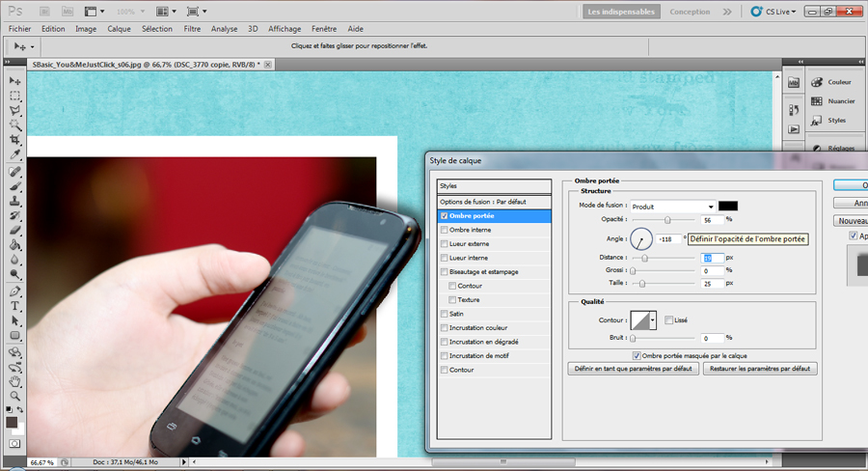Enable the Lueur externe effect

pos(444,243)
